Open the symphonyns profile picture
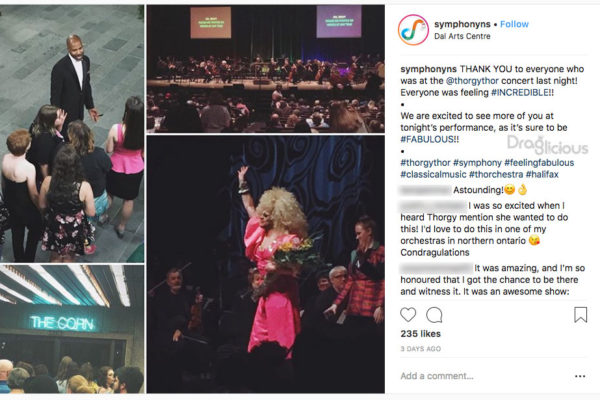This screenshot has width=600, height=400. coord(413,30)
